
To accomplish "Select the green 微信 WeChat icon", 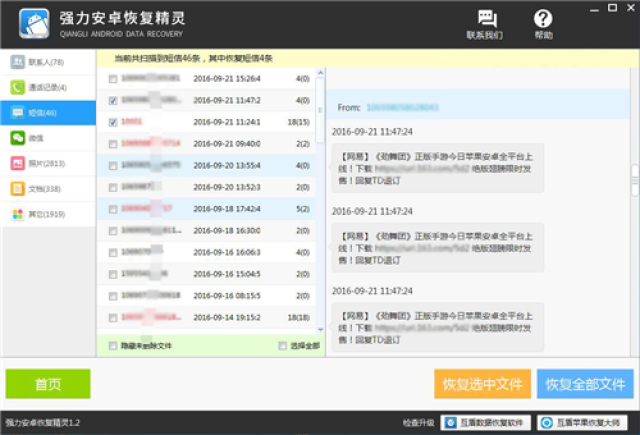I will [18, 138].
